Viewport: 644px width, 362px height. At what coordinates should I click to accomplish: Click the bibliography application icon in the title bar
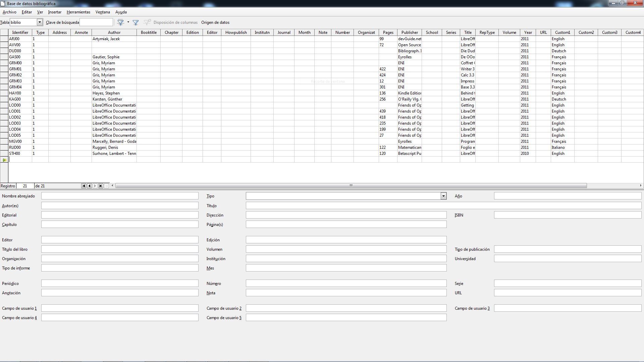point(3,3)
